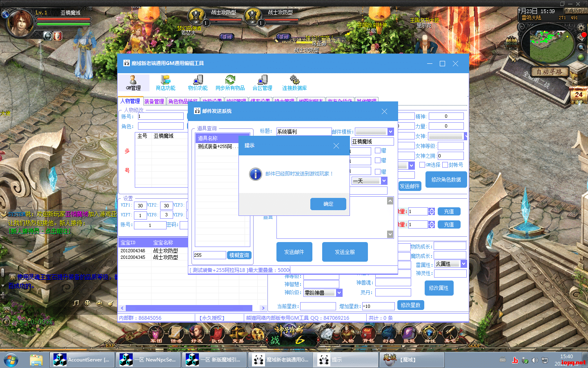Expand the 邮件模板 dropdown
Image resolution: width=588 pixels, height=368 pixels.
click(x=390, y=132)
